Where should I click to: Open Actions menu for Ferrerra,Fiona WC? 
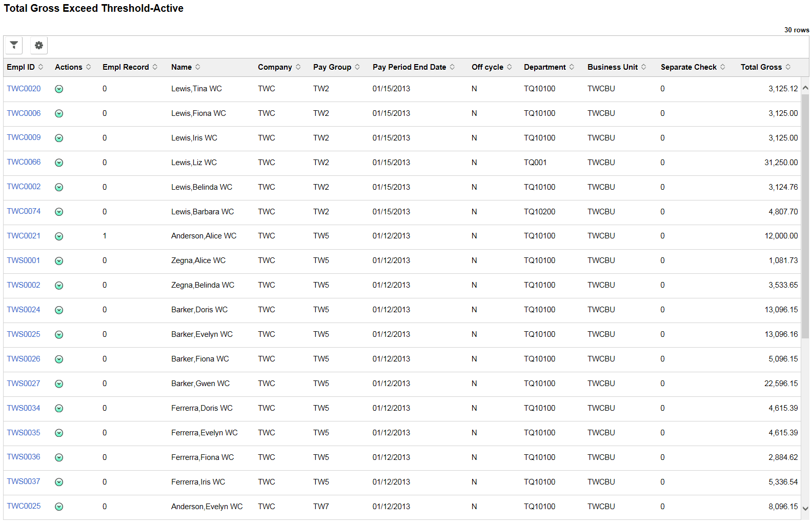click(x=59, y=457)
